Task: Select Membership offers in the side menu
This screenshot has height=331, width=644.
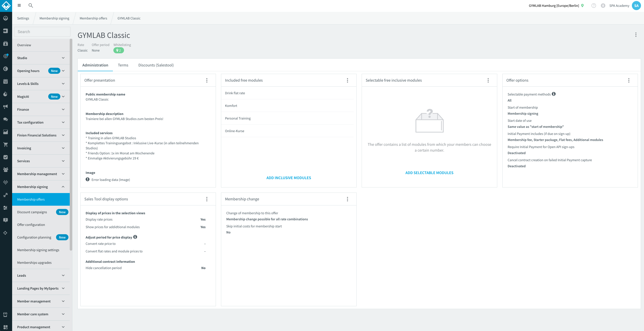Action: (x=41, y=199)
